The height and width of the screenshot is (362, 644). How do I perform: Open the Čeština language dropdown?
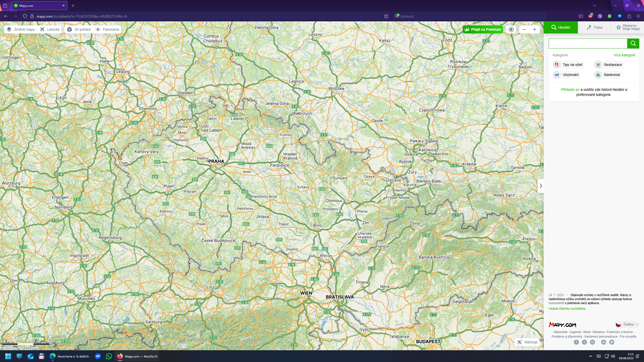coord(626,325)
